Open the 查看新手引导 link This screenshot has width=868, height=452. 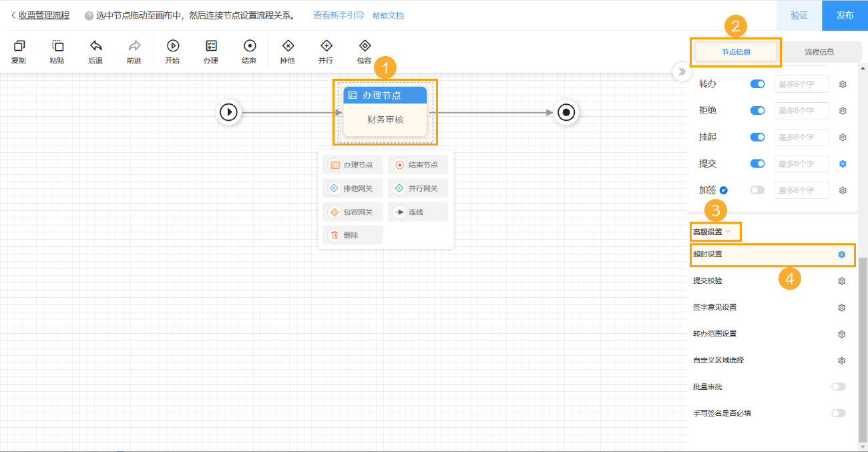(x=339, y=15)
